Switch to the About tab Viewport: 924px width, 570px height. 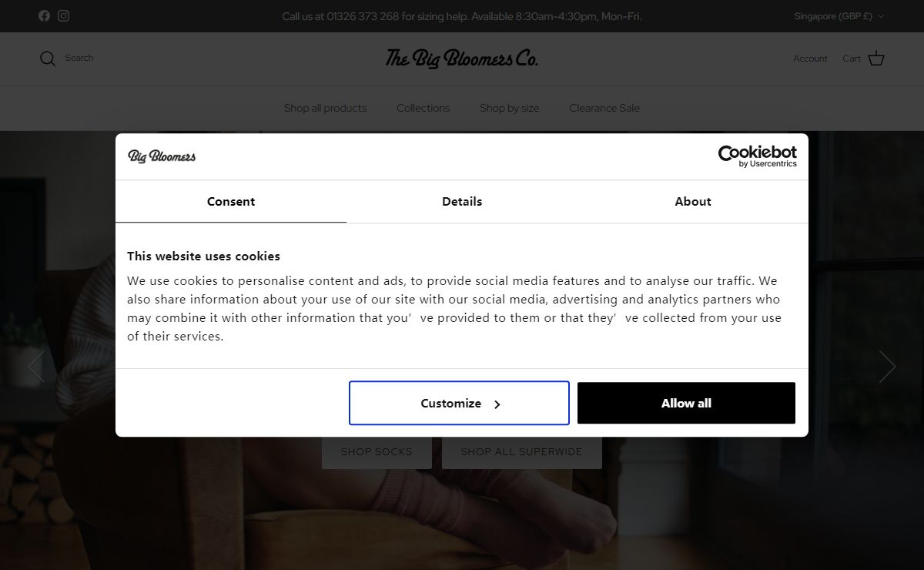point(692,202)
